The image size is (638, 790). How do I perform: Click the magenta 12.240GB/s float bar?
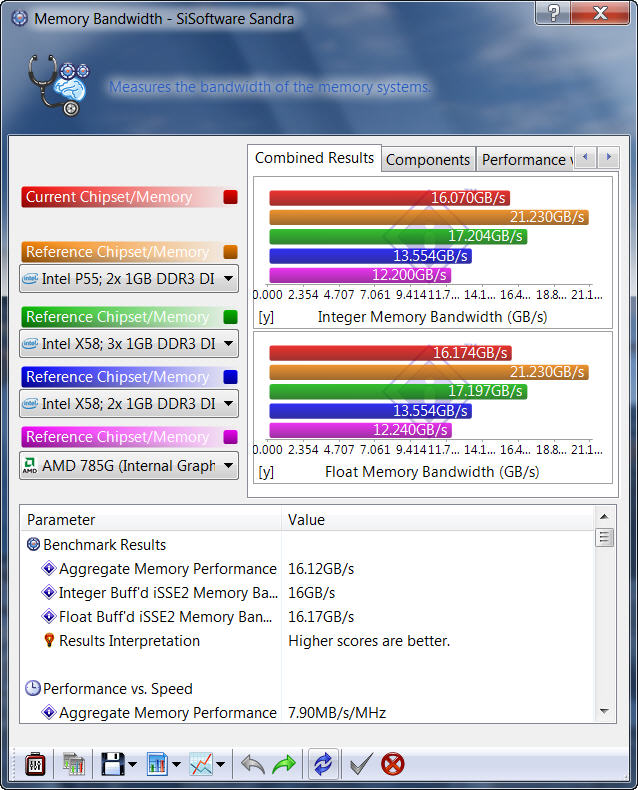point(361,430)
